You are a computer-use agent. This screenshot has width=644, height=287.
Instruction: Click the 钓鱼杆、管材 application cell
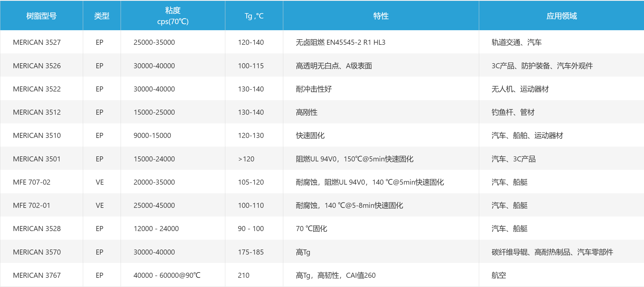click(513, 112)
